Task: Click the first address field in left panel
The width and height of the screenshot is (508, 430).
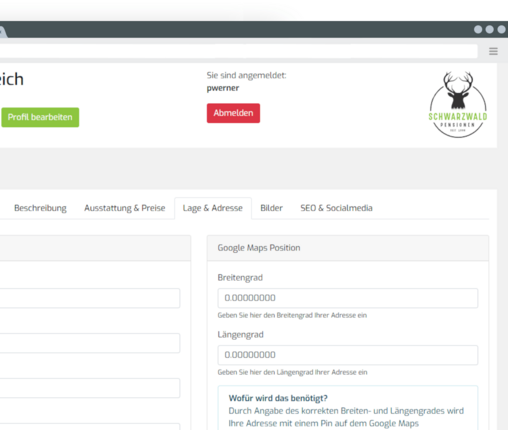Action: tap(89, 298)
